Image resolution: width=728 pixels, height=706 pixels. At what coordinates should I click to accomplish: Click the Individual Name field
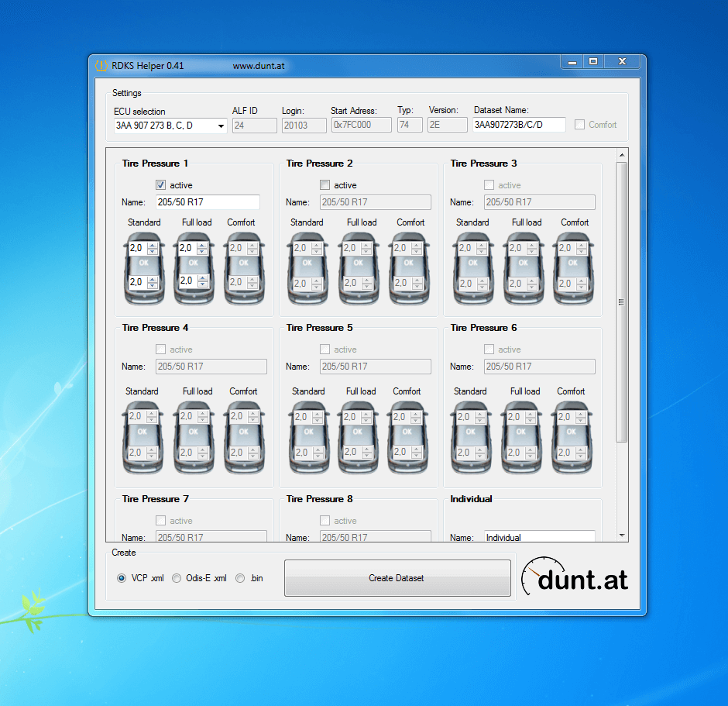click(540, 536)
